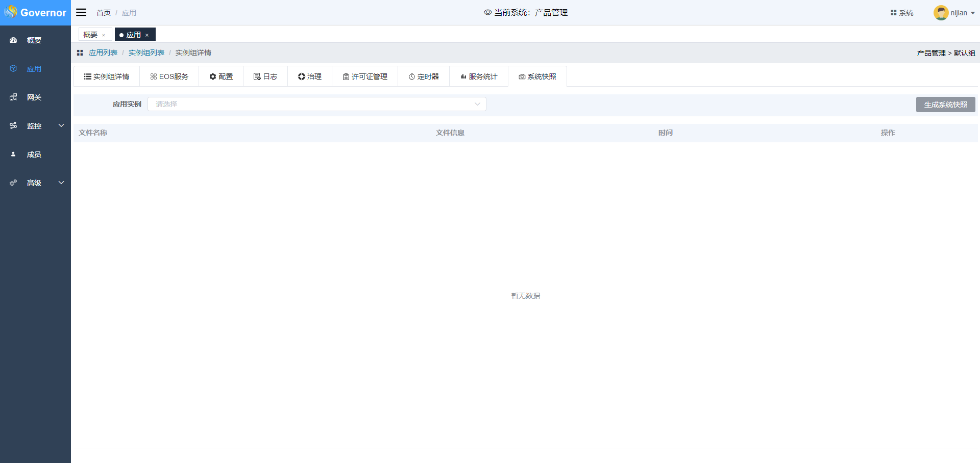Select 网关 gateway in sidebar

tap(34, 97)
